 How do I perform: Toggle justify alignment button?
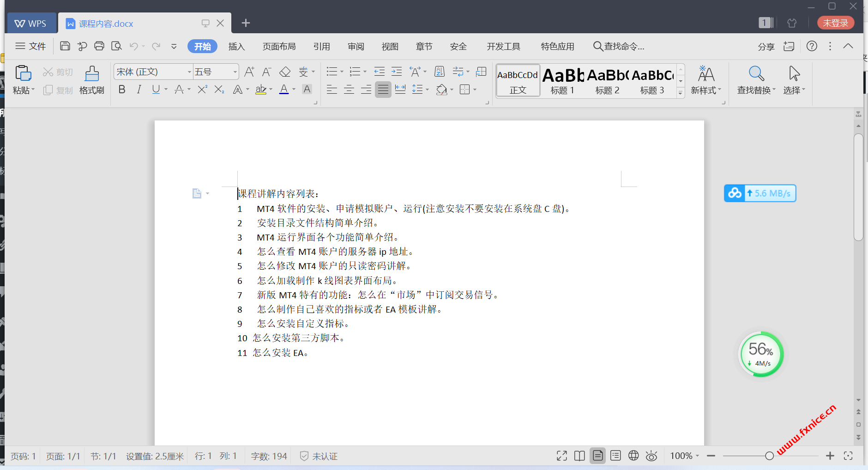pos(383,90)
